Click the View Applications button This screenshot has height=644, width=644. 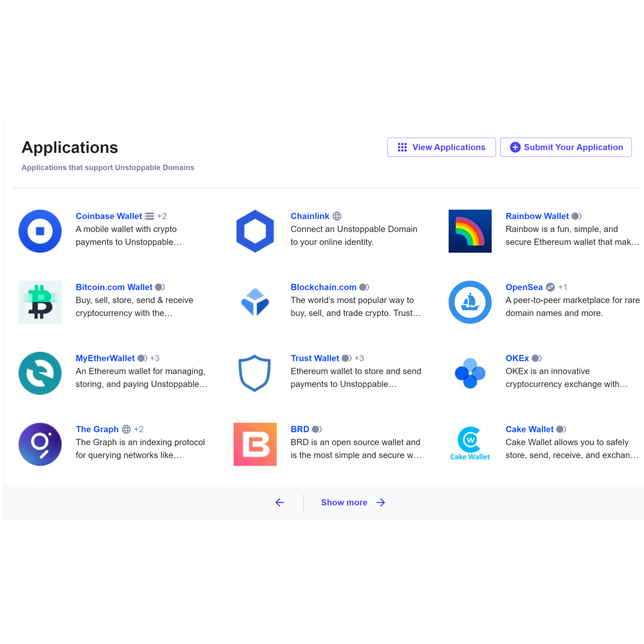441,147
